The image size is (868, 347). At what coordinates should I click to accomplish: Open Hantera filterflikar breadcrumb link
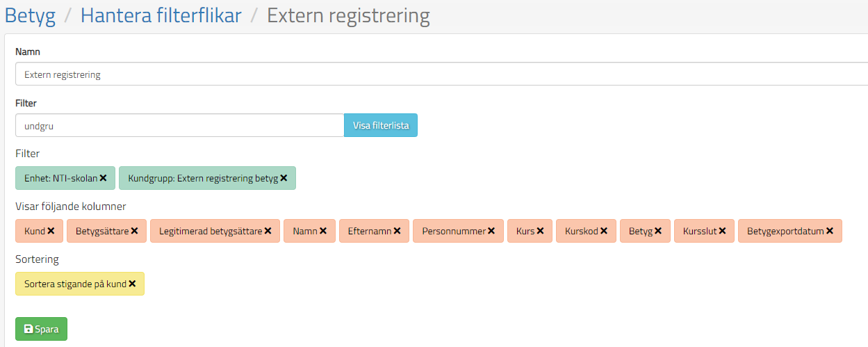[161, 15]
